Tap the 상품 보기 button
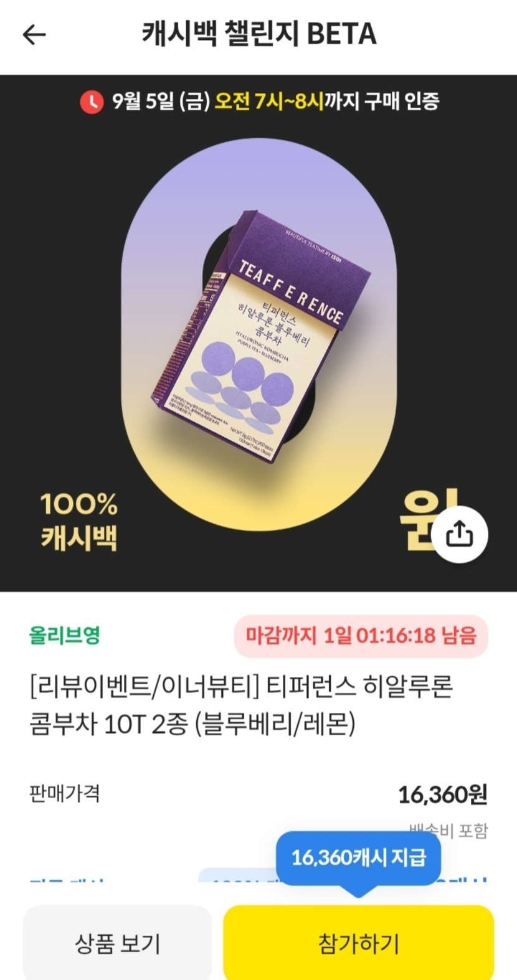This screenshot has height=980, width=517. pos(117,943)
